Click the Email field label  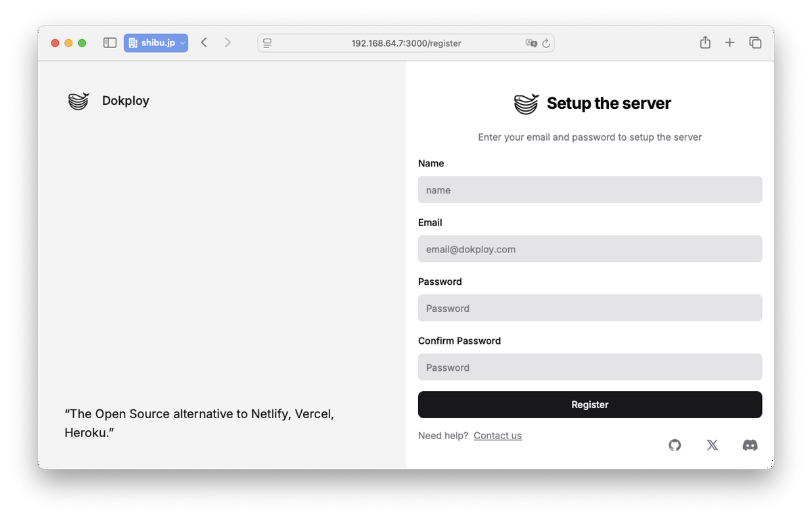(x=430, y=223)
